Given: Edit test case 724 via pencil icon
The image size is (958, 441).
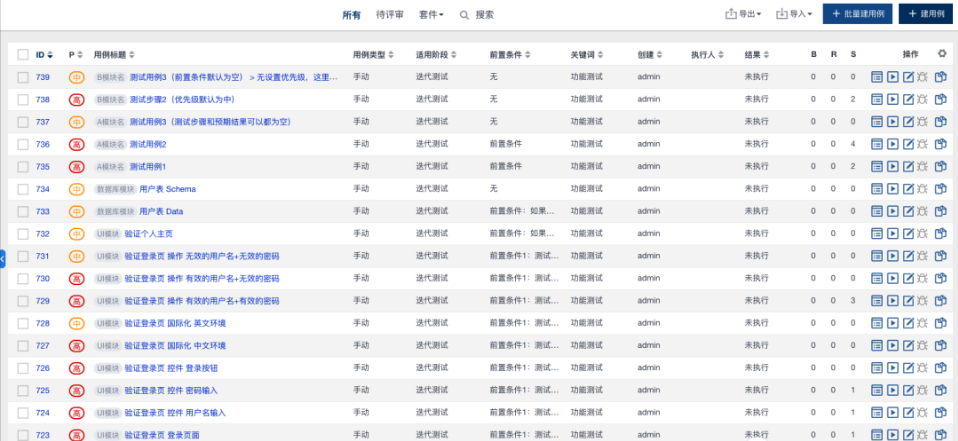Looking at the screenshot, I should (x=909, y=412).
